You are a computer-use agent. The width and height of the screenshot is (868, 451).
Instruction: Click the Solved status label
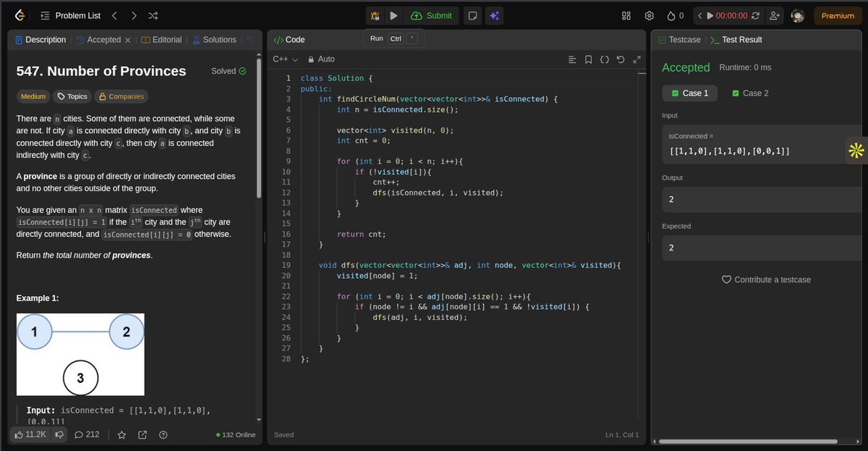point(229,71)
